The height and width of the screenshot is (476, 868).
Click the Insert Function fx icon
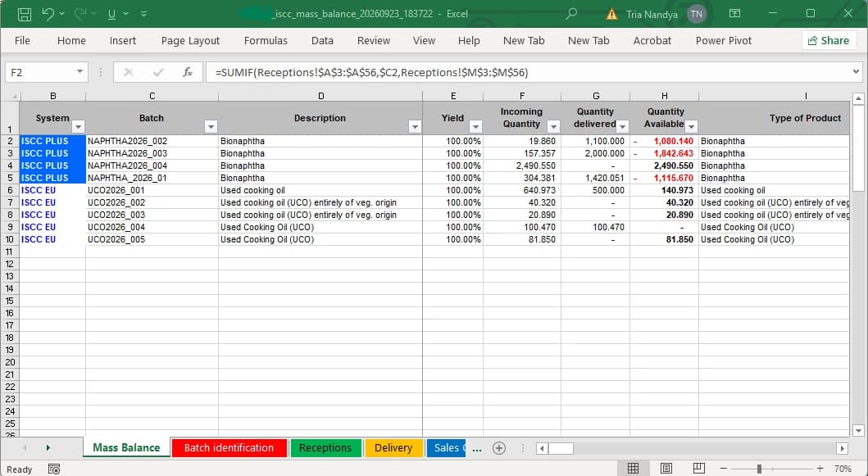click(x=188, y=72)
